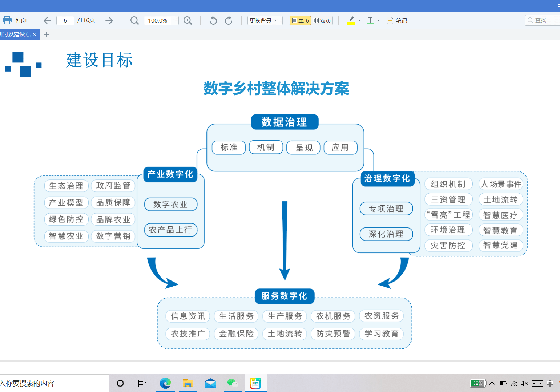The image size is (560, 392).
Task: Toggle the 中 input method indicator
Action: (550, 383)
